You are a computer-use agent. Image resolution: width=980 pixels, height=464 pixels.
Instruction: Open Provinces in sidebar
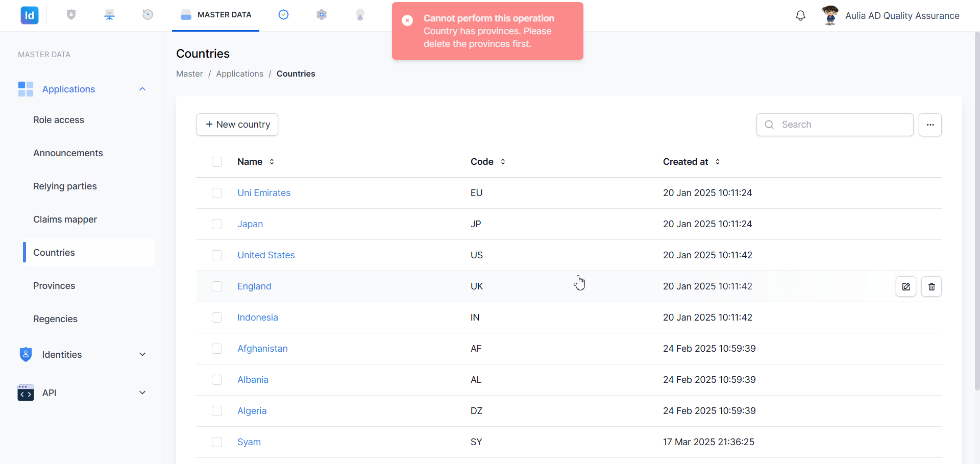(54, 286)
